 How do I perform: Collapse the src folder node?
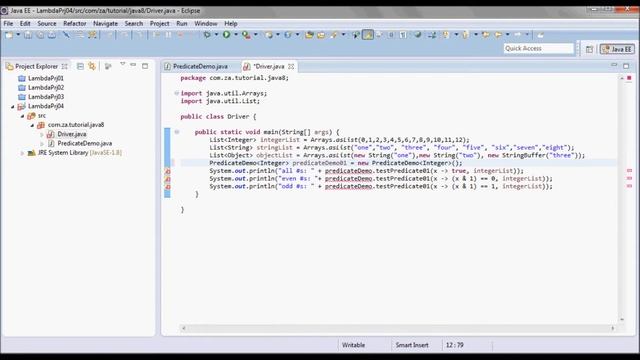pyautogui.click(x=22, y=116)
